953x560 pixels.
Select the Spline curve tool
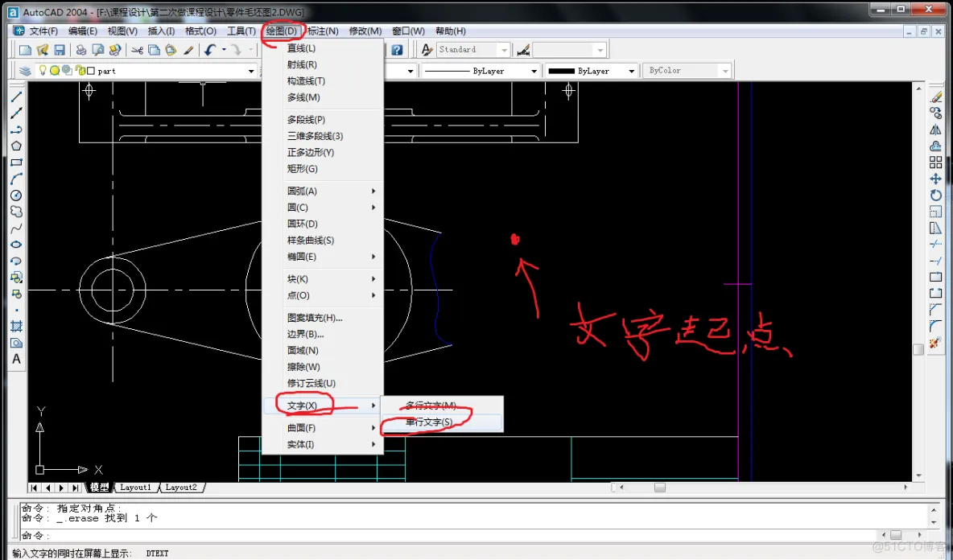coord(16,228)
